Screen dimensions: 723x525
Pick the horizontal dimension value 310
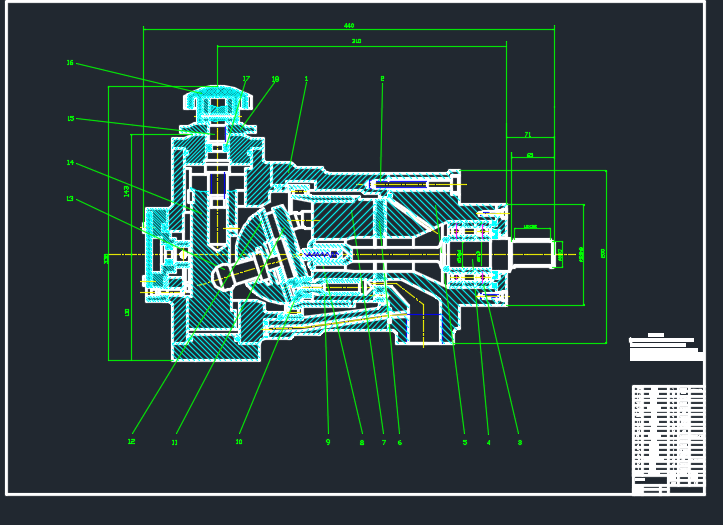coord(356,41)
